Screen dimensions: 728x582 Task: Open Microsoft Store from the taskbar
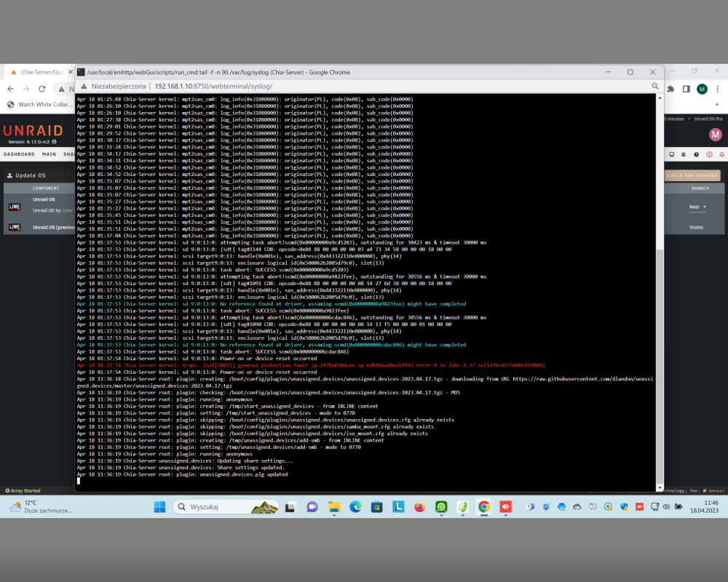click(376, 507)
